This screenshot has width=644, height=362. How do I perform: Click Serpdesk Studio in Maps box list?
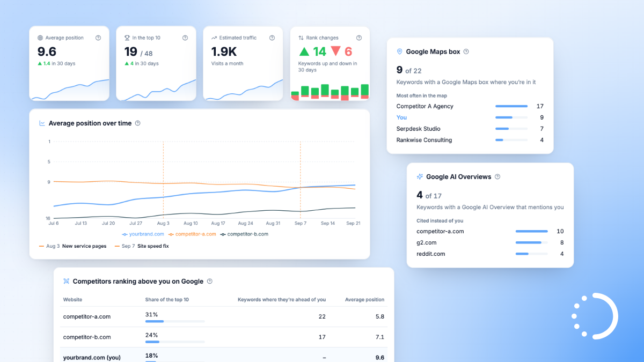(x=419, y=129)
